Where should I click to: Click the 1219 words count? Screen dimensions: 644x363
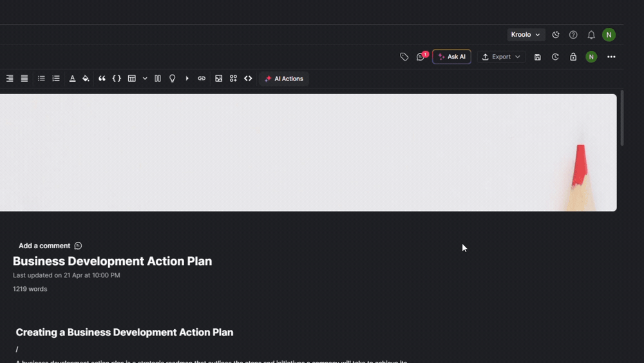(x=30, y=289)
